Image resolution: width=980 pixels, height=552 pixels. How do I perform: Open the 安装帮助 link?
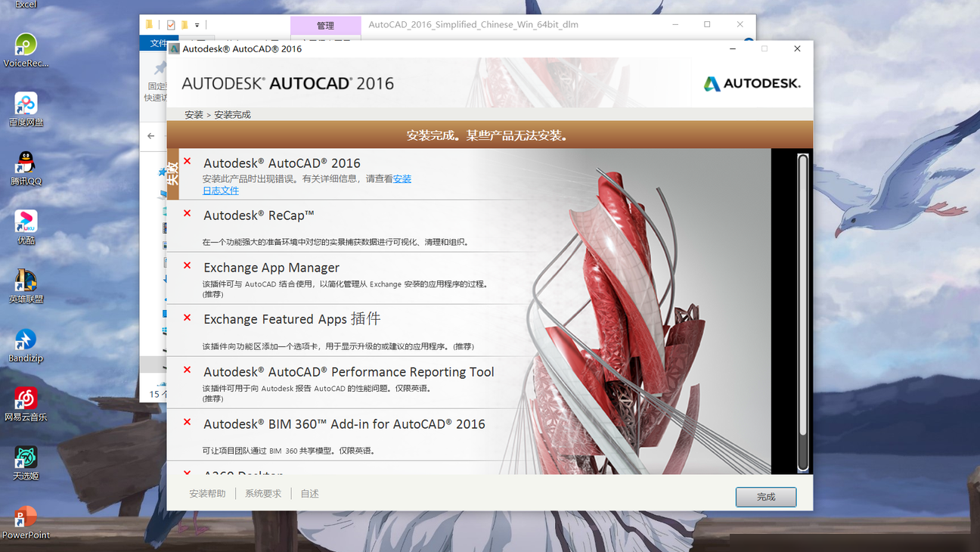207,494
